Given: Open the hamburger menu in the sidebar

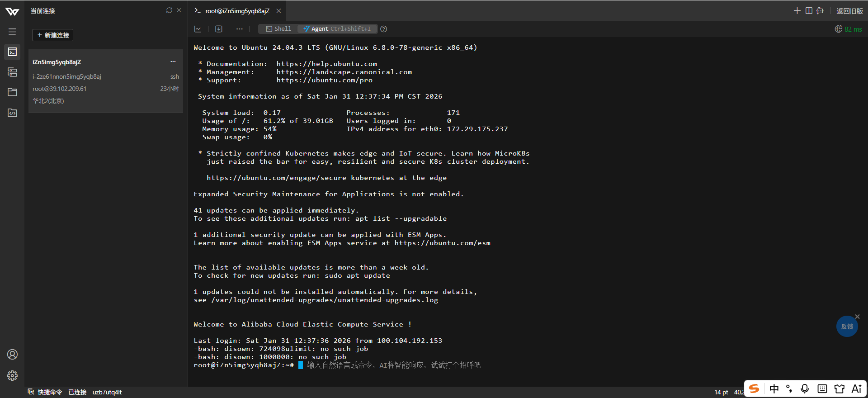Looking at the screenshot, I should tap(12, 32).
